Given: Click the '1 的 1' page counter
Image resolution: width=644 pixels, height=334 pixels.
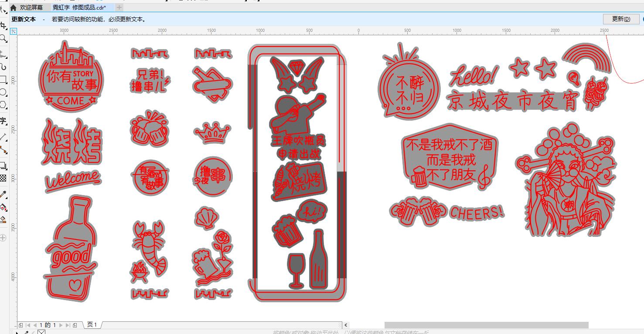Looking at the screenshot, I should (x=48, y=325).
